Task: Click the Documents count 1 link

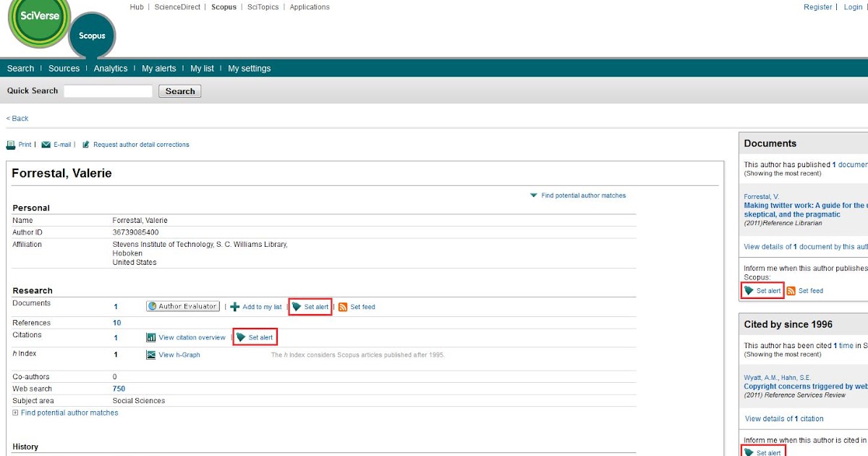Action: (116, 307)
